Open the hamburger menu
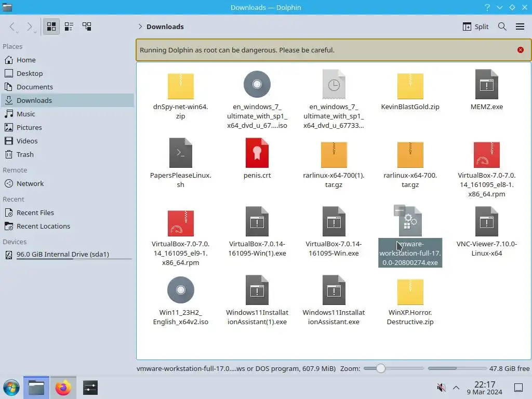Viewport: 532px width, 399px height. [x=520, y=26]
